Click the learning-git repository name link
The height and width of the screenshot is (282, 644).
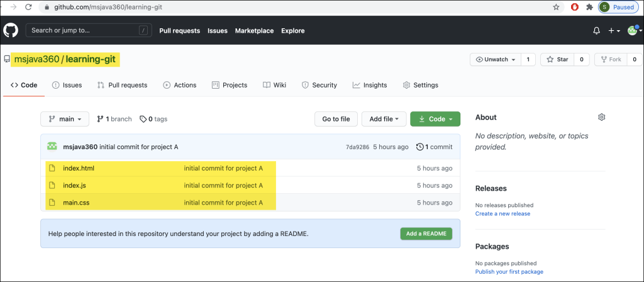coord(91,60)
